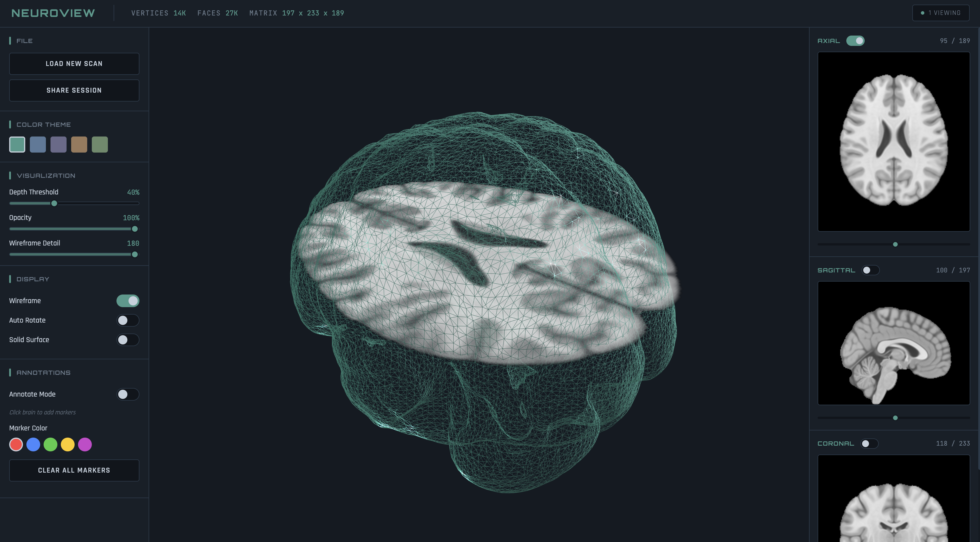
Task: Select the yellow marker color
Action: click(x=68, y=444)
